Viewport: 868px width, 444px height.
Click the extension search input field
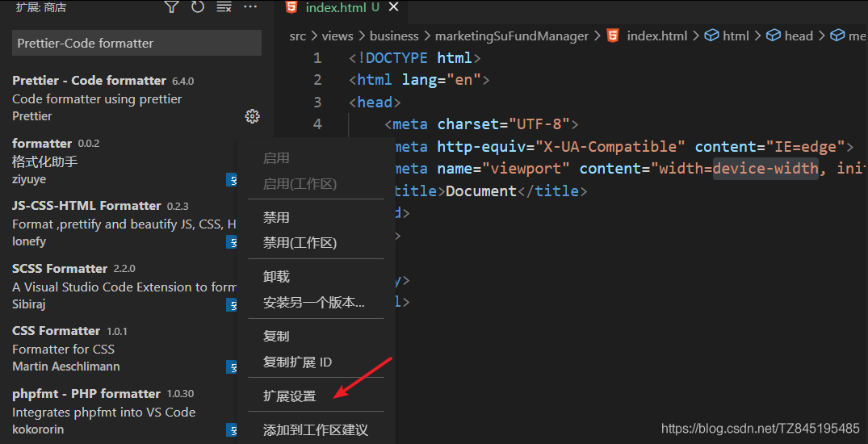click(x=136, y=44)
